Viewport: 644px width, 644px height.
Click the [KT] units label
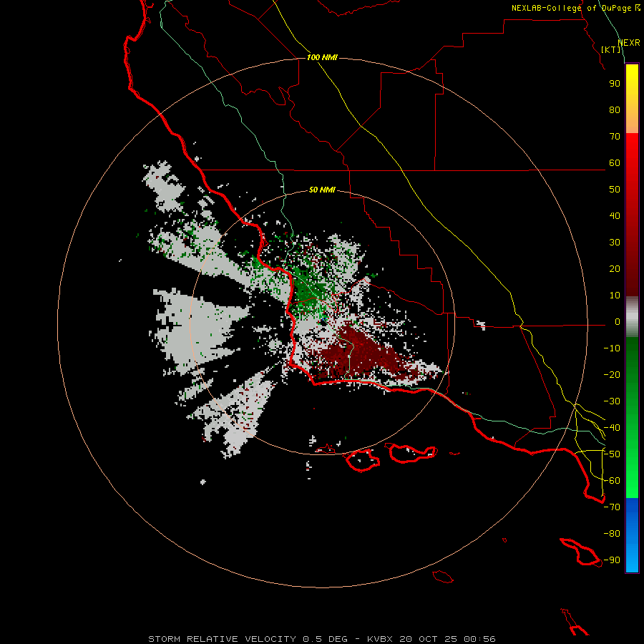(x=611, y=49)
